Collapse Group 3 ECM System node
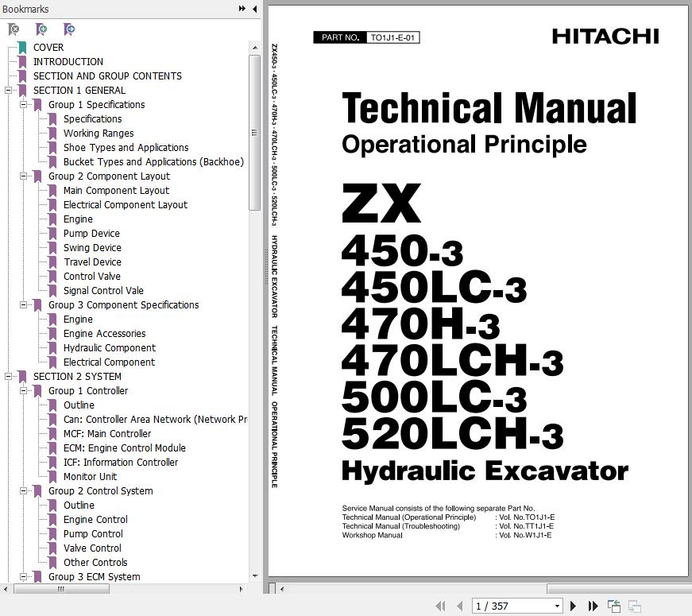The width and height of the screenshot is (692, 616). [23, 577]
